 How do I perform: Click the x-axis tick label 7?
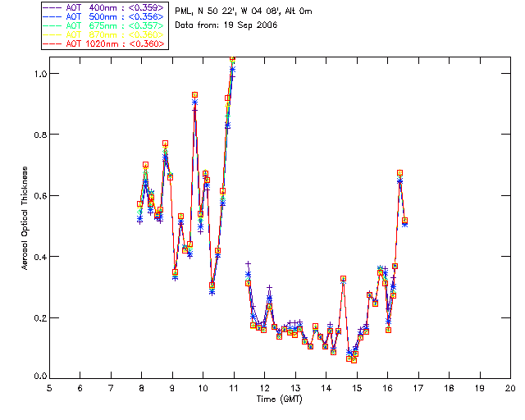tap(111, 388)
